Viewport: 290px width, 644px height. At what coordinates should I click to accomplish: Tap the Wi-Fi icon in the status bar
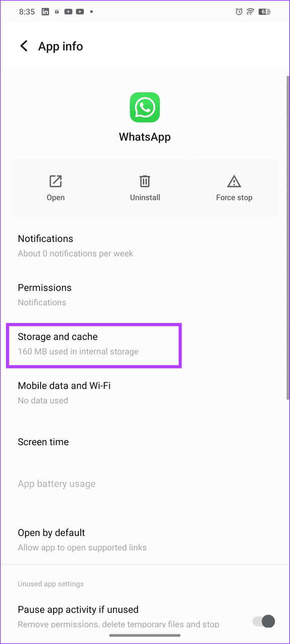point(251,11)
